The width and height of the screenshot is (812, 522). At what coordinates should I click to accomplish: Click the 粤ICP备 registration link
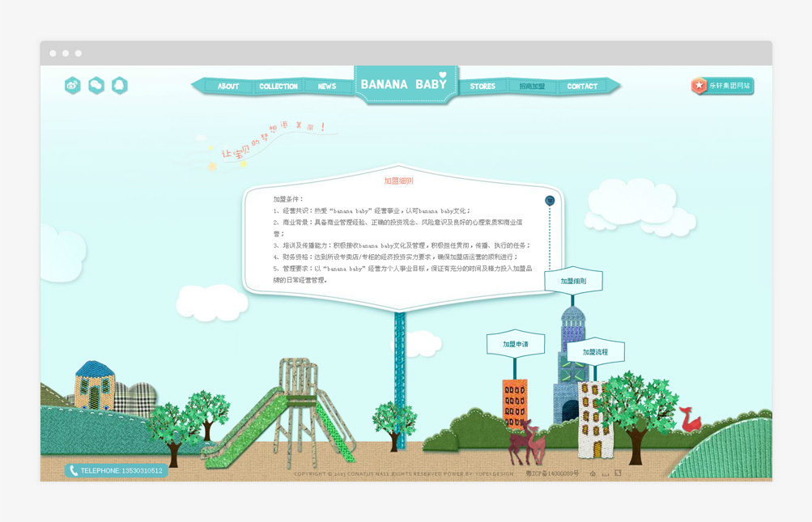click(x=552, y=473)
